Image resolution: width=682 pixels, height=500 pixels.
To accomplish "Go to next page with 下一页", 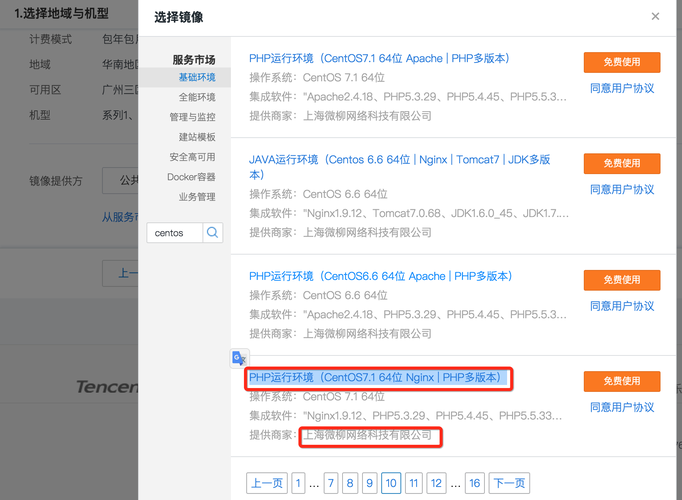I will (x=509, y=483).
